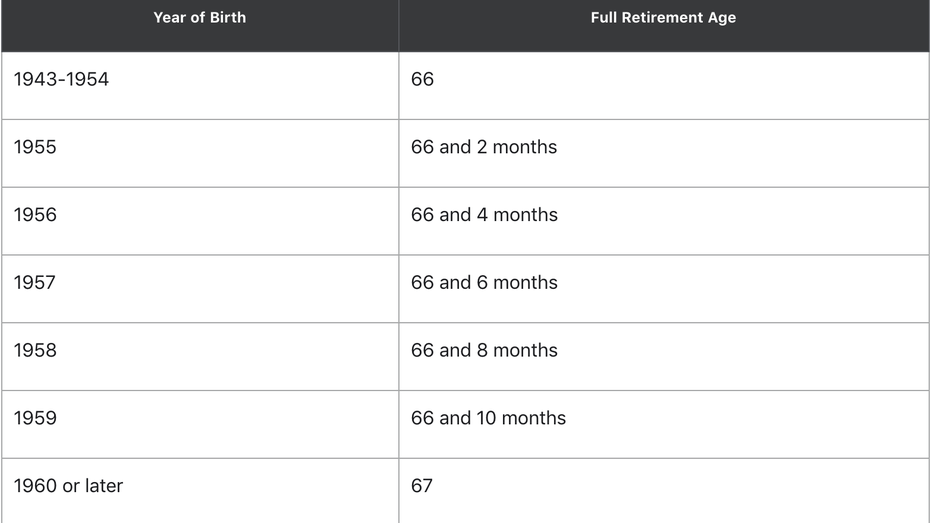This screenshot has height=523, width=931.
Task: Select the 1956 birth year cell
Action: tap(200, 221)
